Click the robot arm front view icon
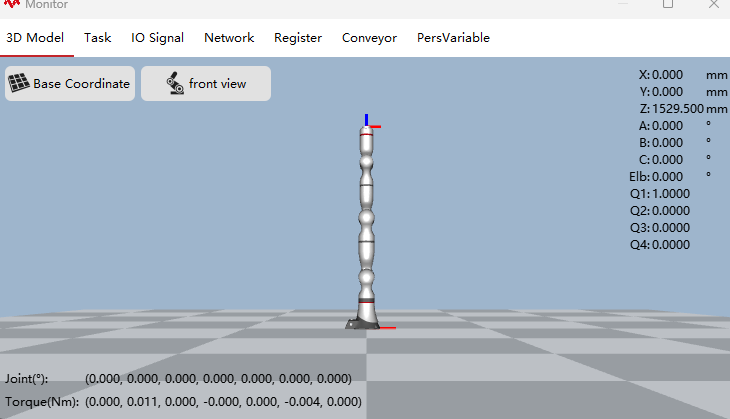Viewport: 730px width, 419px height. click(x=175, y=83)
